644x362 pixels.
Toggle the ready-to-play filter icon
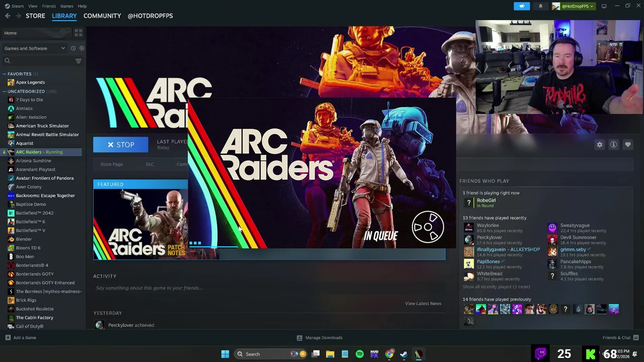(x=82, y=48)
